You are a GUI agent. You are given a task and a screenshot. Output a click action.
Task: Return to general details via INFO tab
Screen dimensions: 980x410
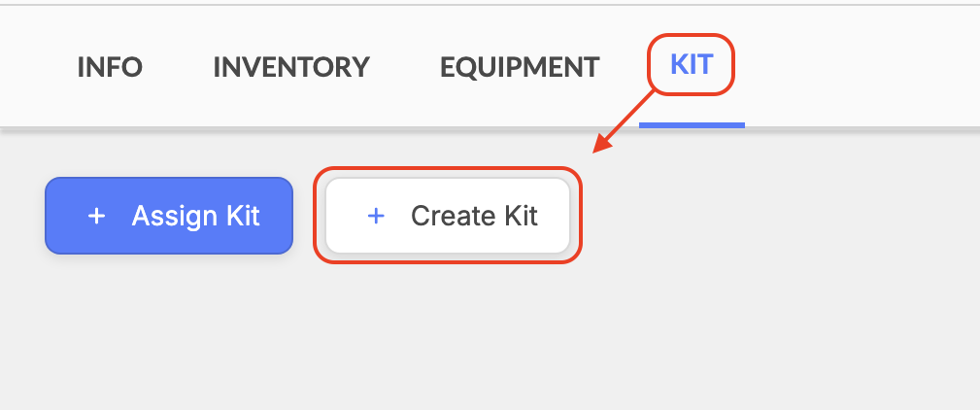pos(110,67)
